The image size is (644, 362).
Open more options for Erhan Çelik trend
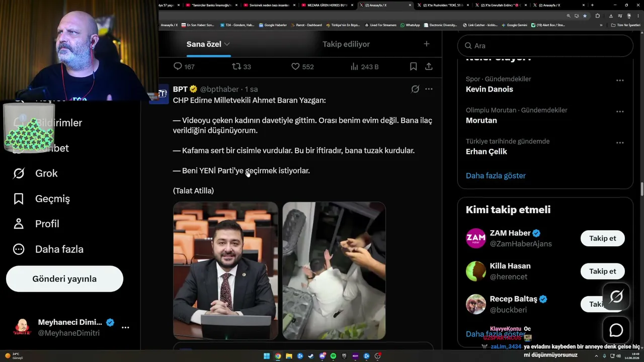620,143
